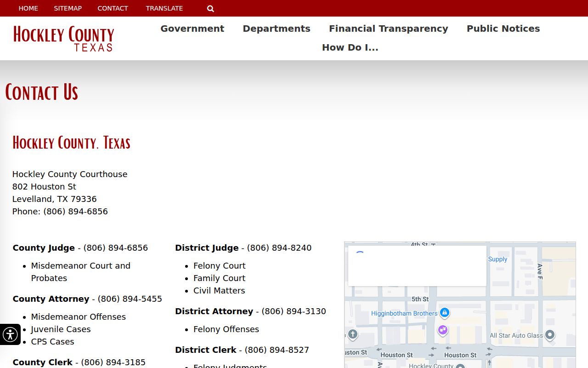Click the Higginbotham Brothers map label
This screenshot has height=368, width=588.
(x=404, y=313)
